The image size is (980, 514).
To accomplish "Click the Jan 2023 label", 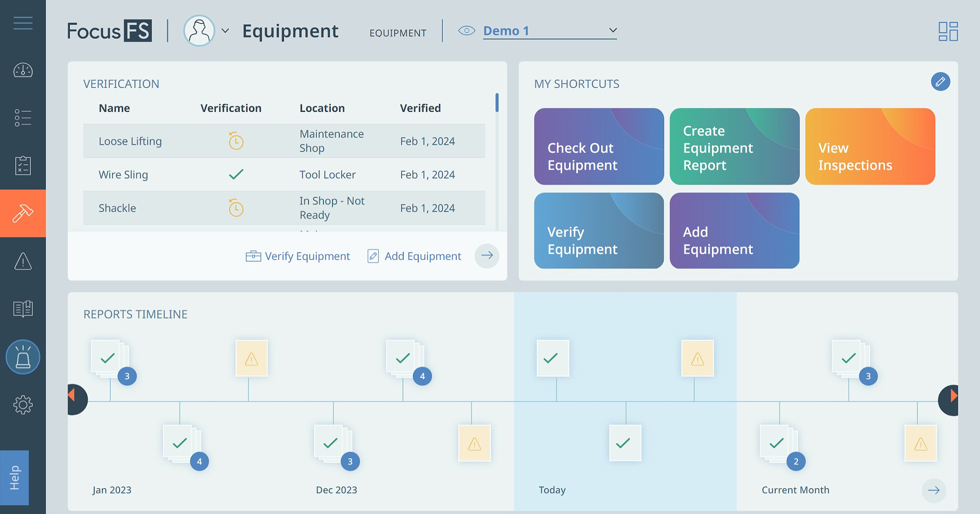I will point(112,490).
